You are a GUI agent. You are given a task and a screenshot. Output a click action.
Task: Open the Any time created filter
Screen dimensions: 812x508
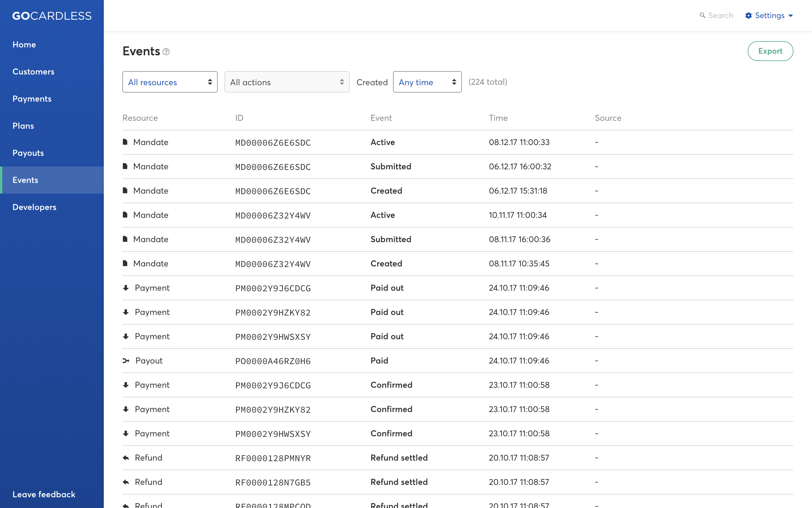[x=427, y=82]
